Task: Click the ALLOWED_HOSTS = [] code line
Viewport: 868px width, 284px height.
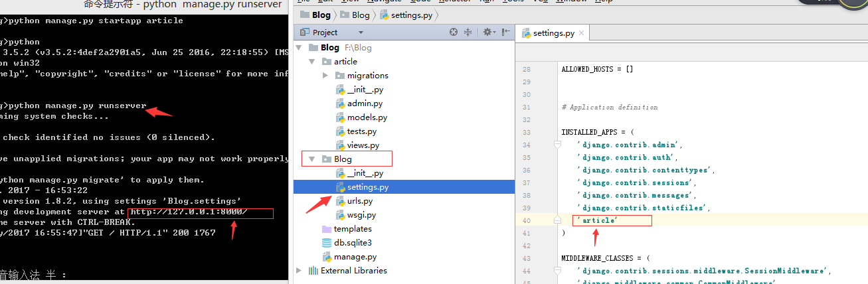Action: (x=597, y=69)
